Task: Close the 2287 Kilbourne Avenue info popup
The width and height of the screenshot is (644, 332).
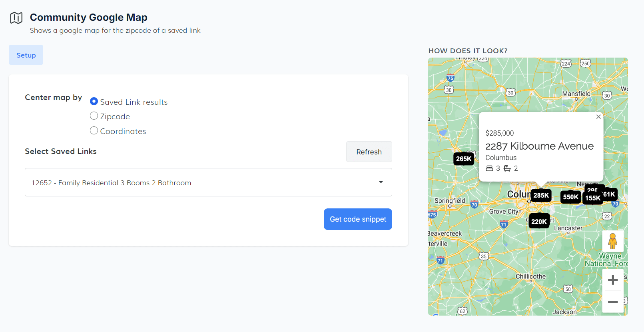Action: [598, 117]
